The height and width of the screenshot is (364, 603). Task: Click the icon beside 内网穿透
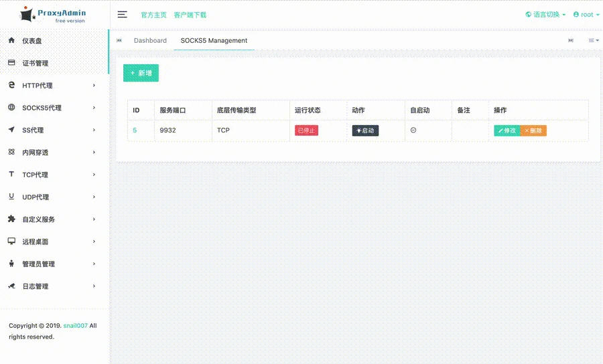pyautogui.click(x=11, y=152)
